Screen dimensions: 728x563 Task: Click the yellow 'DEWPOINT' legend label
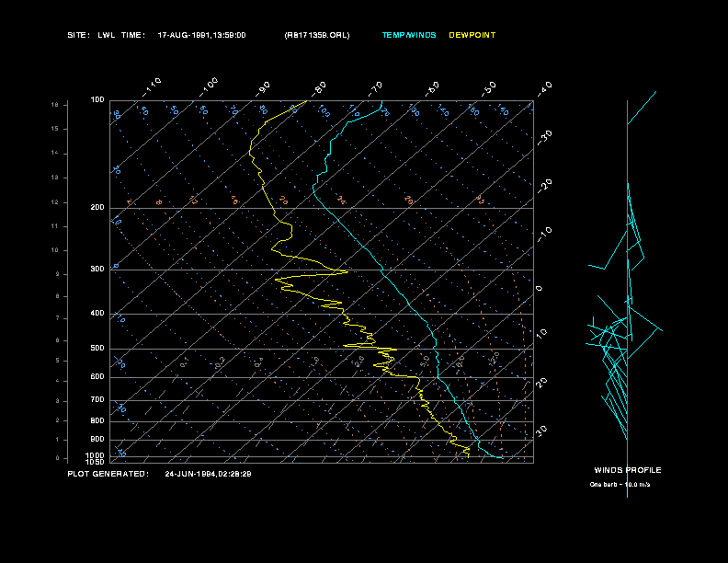coord(472,35)
